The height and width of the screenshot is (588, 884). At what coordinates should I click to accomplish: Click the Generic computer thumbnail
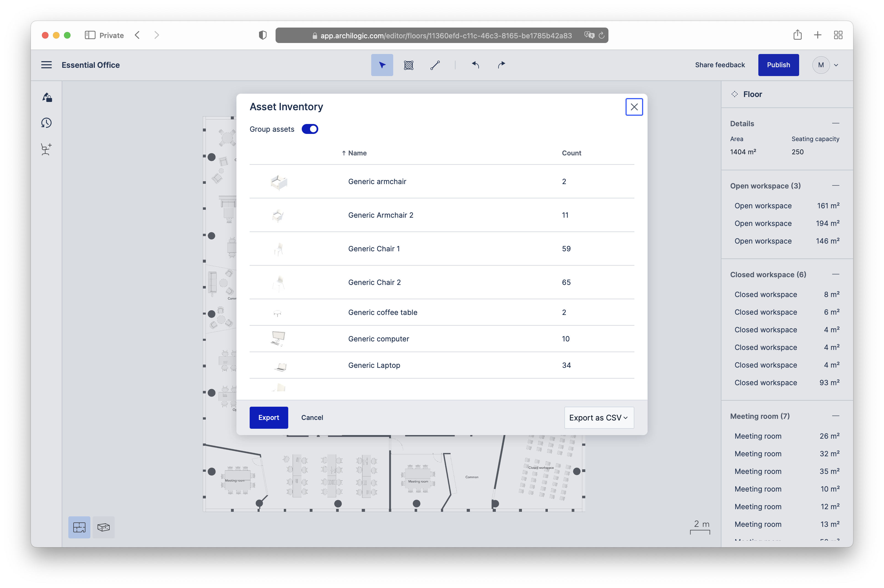[x=278, y=339]
